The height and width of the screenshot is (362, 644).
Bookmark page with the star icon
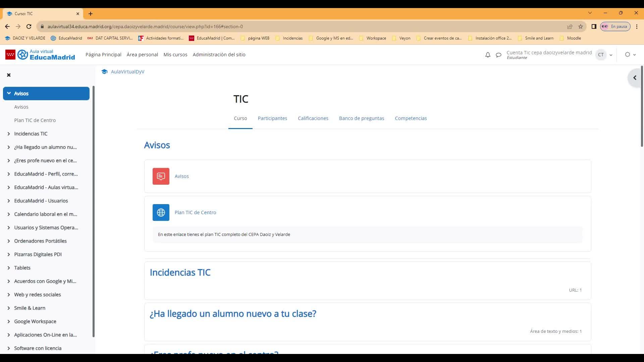(x=581, y=26)
